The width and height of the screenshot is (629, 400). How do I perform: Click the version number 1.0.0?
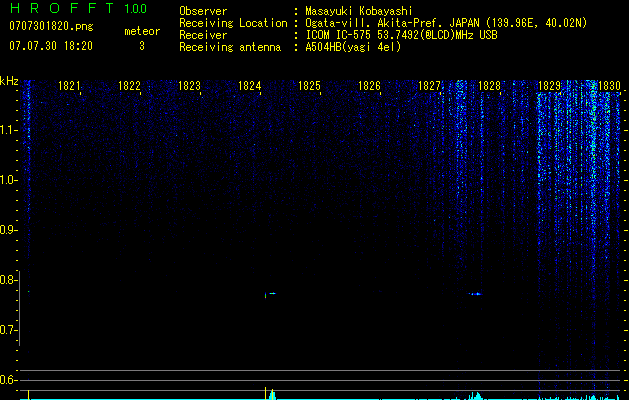[x=136, y=9]
